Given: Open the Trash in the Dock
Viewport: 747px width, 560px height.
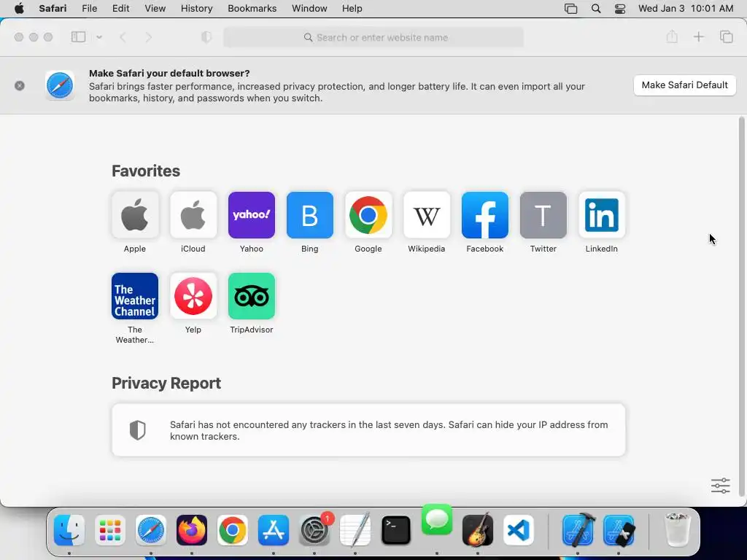Looking at the screenshot, I should point(677,530).
